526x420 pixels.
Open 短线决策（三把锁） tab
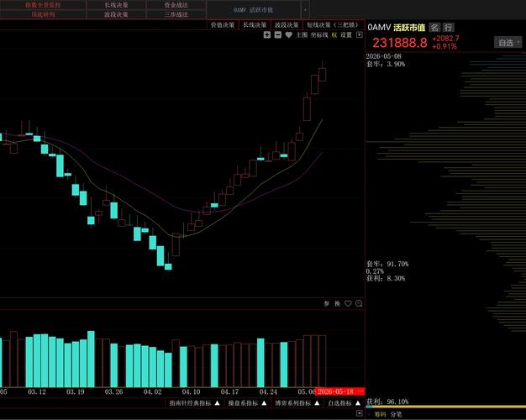tap(334, 25)
